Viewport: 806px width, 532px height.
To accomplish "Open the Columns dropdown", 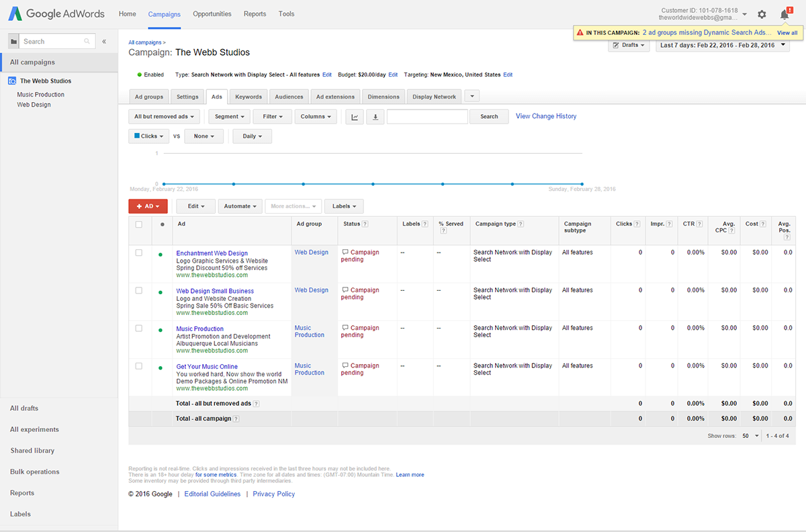I will coord(316,117).
